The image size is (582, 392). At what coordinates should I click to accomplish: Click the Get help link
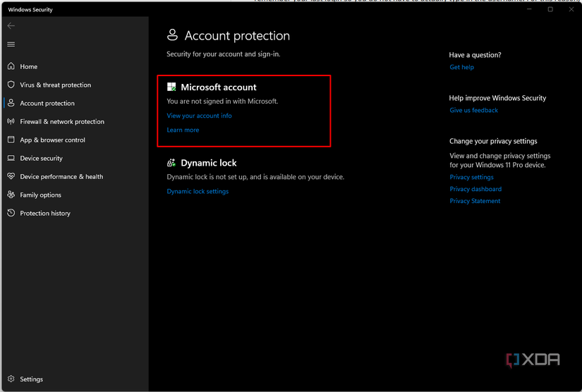(462, 67)
